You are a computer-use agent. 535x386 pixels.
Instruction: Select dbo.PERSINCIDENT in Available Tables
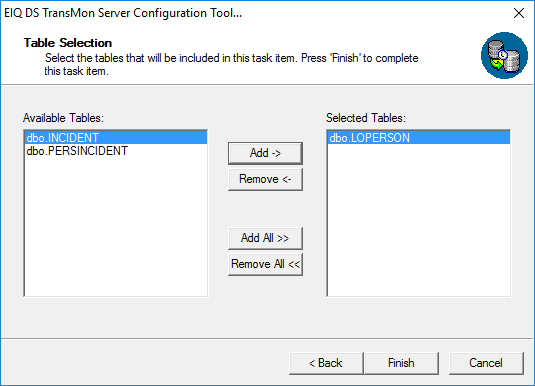pos(116,151)
